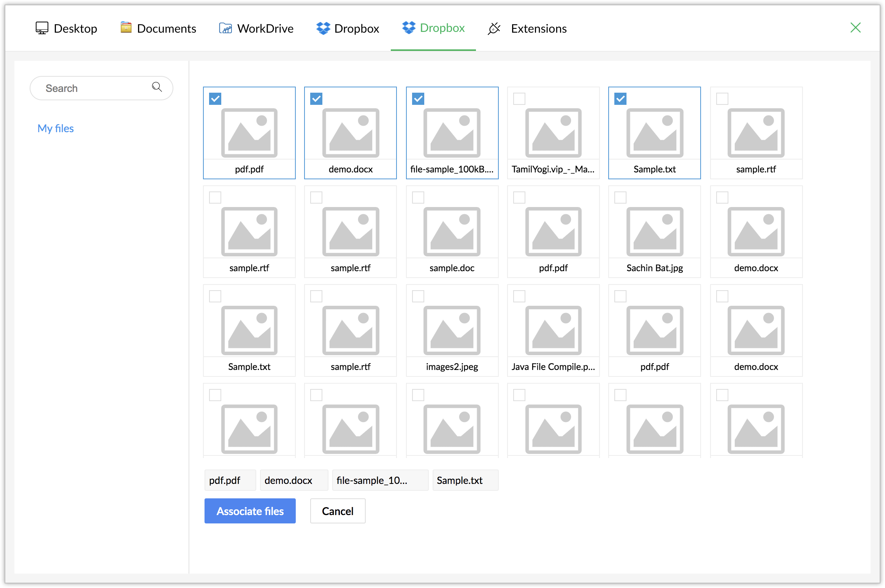
Task: Click the Desktop monitor icon
Action: tap(42, 28)
